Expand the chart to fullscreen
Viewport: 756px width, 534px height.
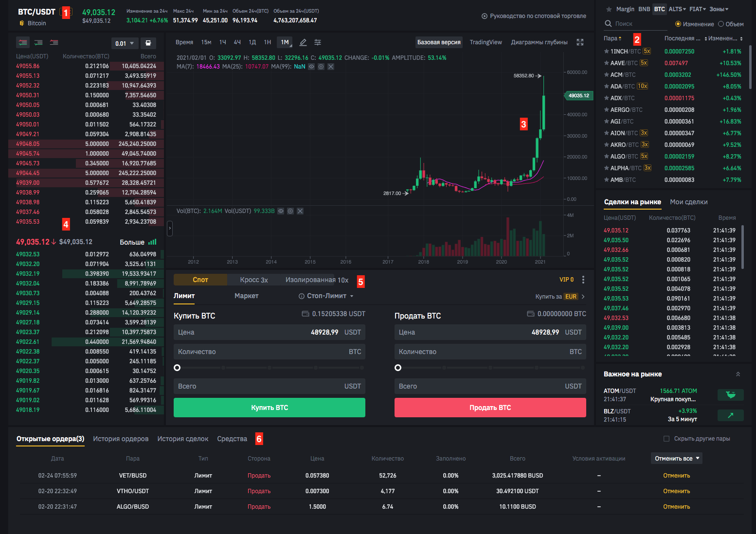[x=580, y=42]
